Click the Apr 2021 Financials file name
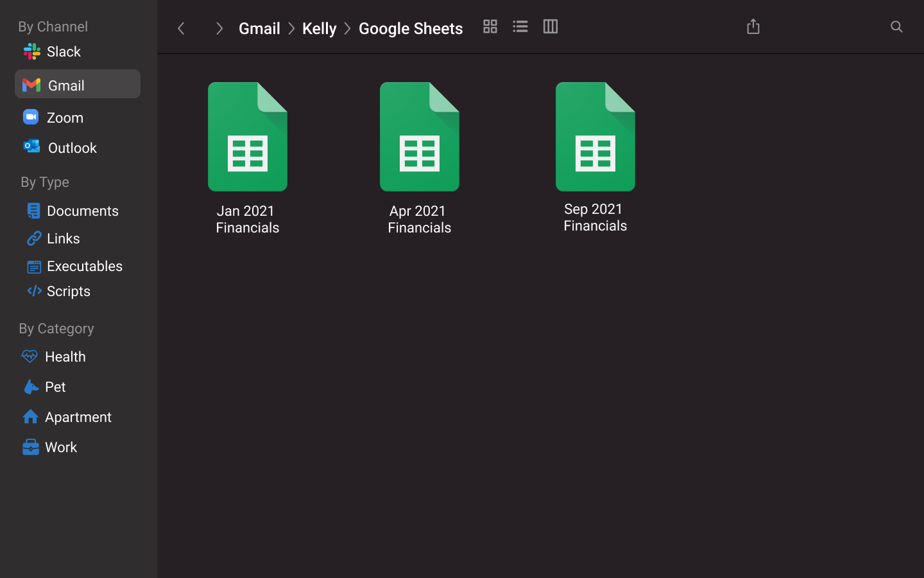 (x=420, y=219)
